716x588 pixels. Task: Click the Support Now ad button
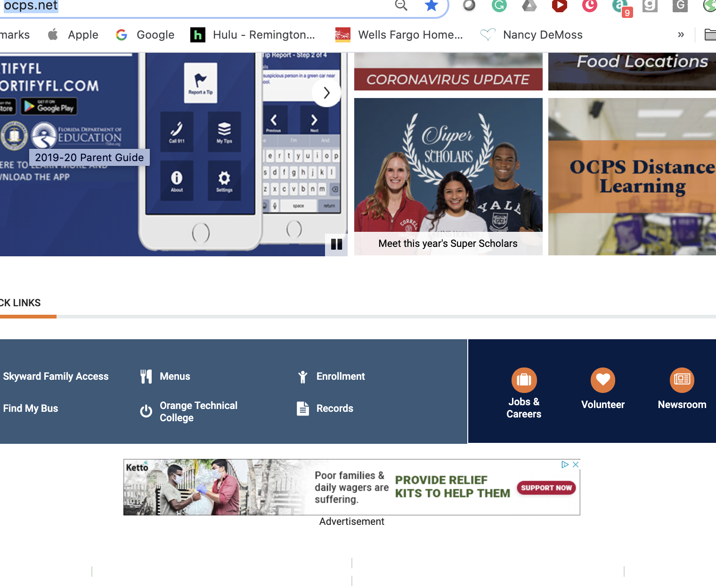click(546, 488)
